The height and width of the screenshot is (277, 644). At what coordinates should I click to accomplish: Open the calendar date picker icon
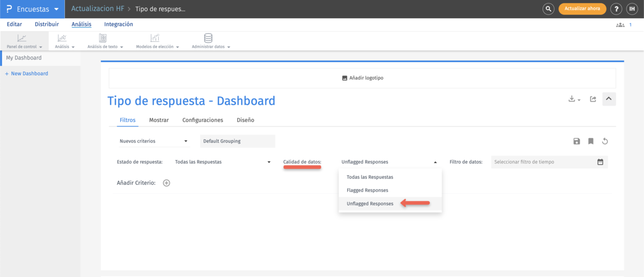pos(600,162)
